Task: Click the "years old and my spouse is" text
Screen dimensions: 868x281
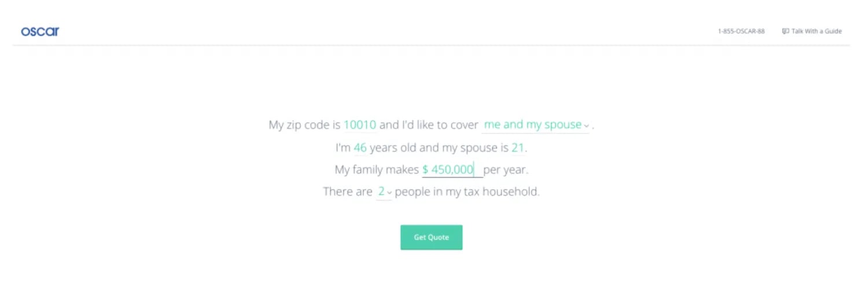Action: (439, 148)
